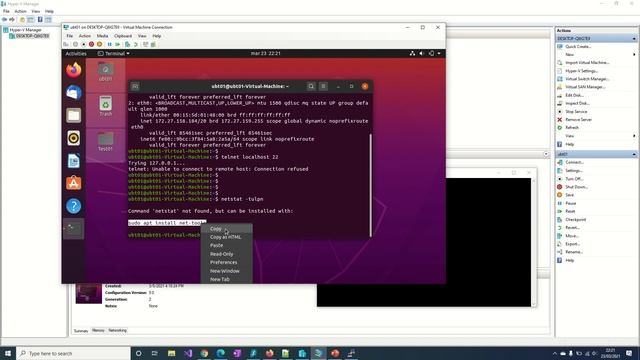Collapse the ubt01 actions section
The width and height of the screenshot is (640, 360).
coord(634,154)
